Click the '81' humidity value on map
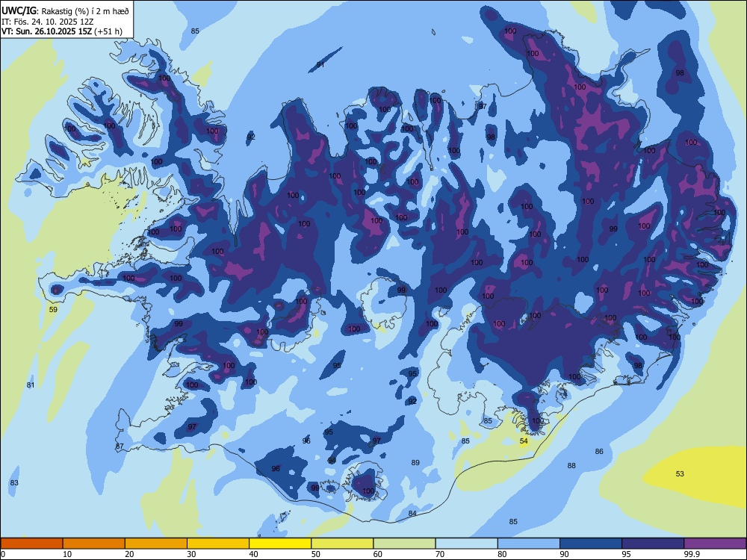This screenshot has width=747, height=560. (31, 385)
